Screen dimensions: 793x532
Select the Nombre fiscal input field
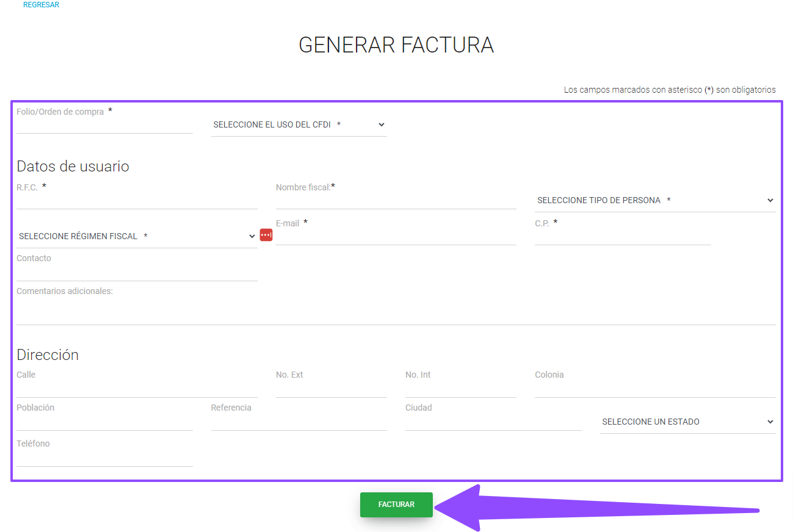point(396,200)
